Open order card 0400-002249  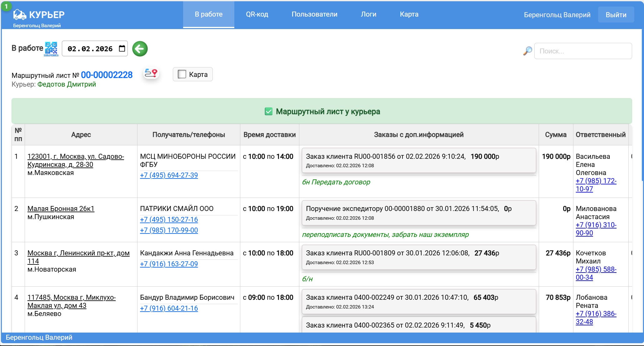[x=419, y=302]
